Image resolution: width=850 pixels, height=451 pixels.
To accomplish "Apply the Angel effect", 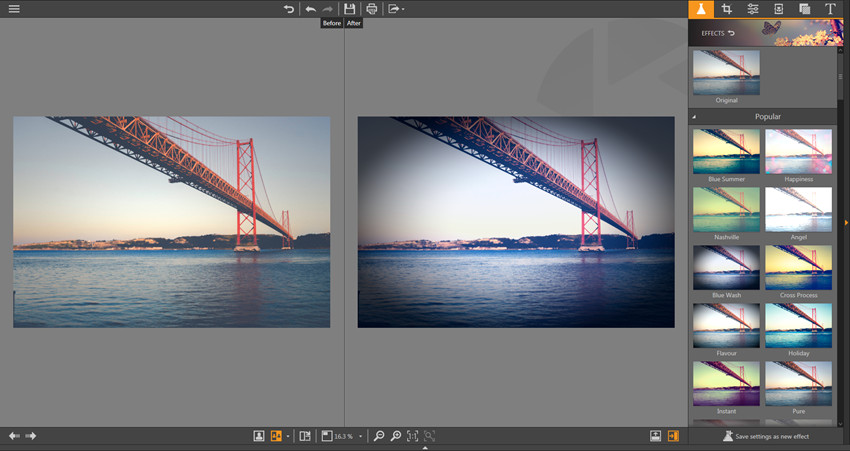I will coord(799,209).
